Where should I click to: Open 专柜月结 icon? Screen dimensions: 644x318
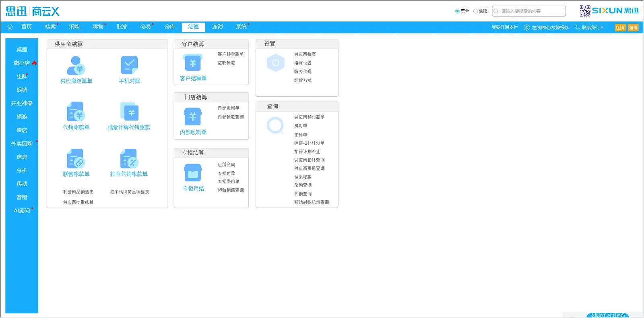click(193, 173)
